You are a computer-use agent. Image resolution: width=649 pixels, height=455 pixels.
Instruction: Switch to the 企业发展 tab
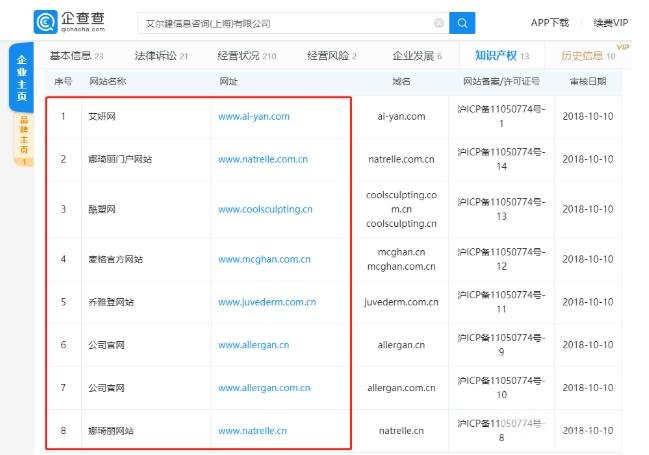pos(417,55)
